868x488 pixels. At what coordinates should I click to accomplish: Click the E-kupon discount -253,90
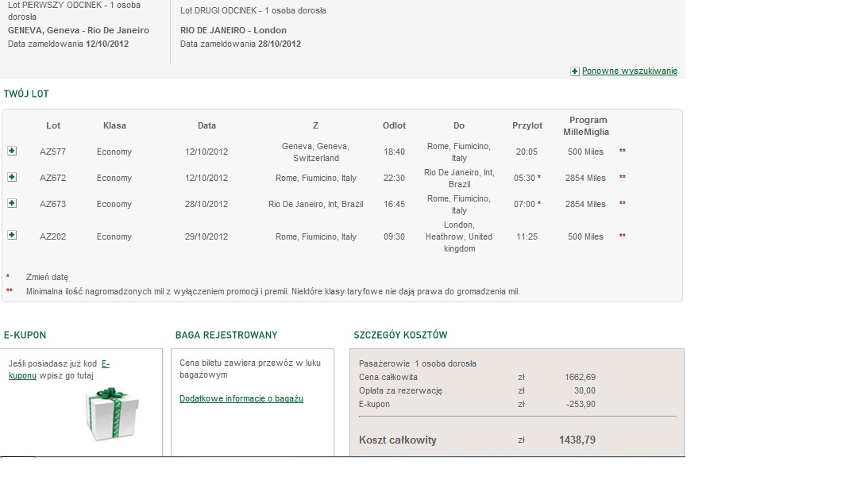tap(581, 404)
